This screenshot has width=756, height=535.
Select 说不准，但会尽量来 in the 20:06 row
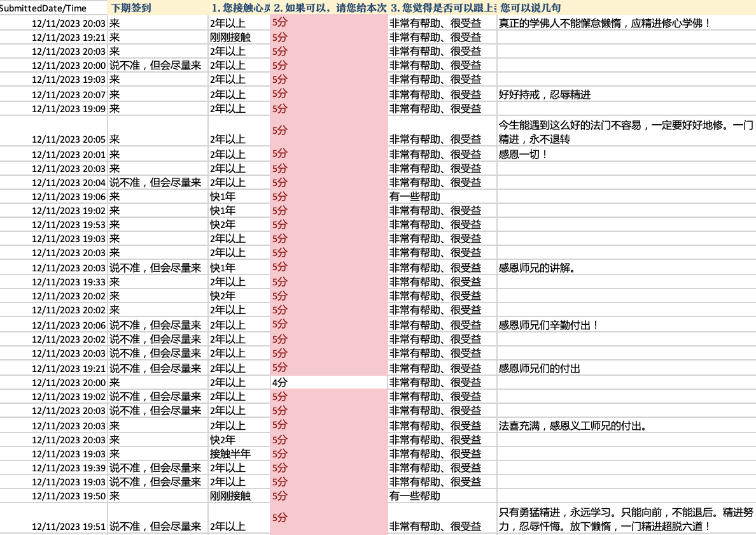[x=155, y=325]
